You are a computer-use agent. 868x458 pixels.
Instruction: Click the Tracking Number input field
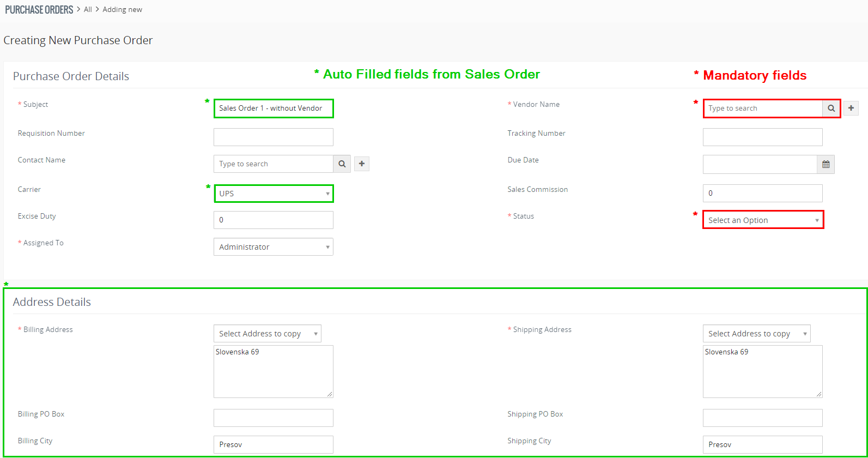(x=762, y=137)
